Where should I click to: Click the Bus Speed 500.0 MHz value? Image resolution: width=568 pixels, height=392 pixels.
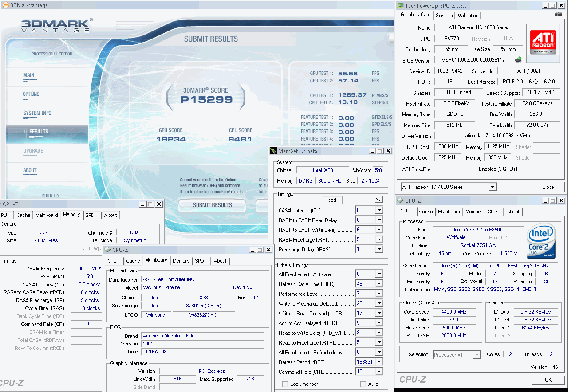coord(454,328)
